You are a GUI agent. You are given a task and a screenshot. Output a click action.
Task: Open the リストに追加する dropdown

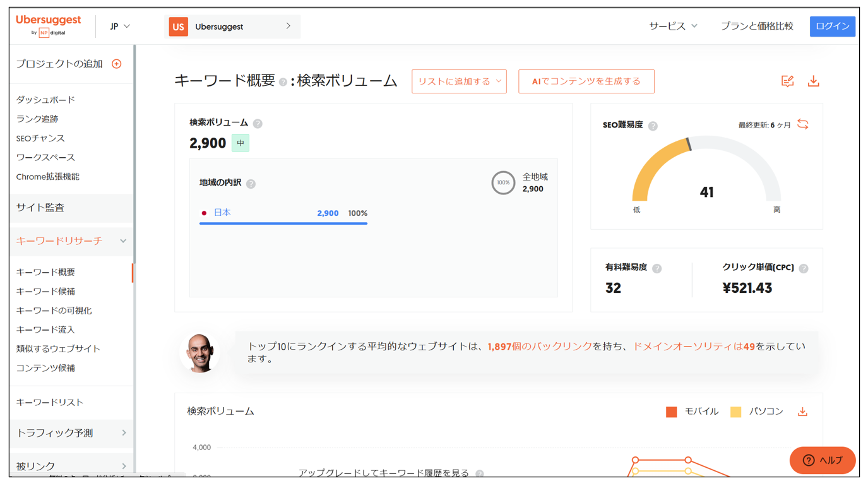[x=459, y=81]
